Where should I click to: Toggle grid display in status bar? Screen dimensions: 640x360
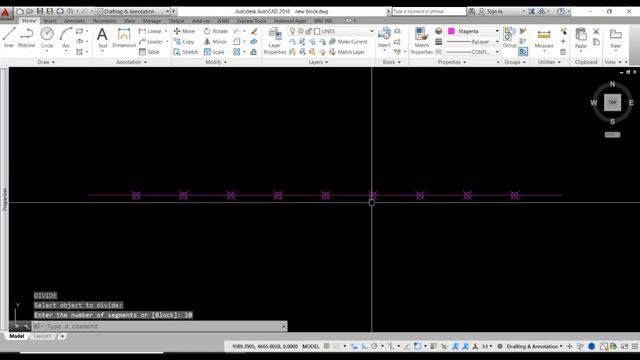coord(327,346)
